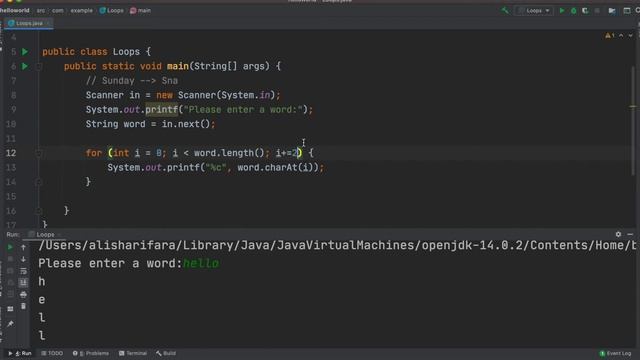Click the Print icon in Run console
Screen dimensions: 640x360
tap(23, 294)
